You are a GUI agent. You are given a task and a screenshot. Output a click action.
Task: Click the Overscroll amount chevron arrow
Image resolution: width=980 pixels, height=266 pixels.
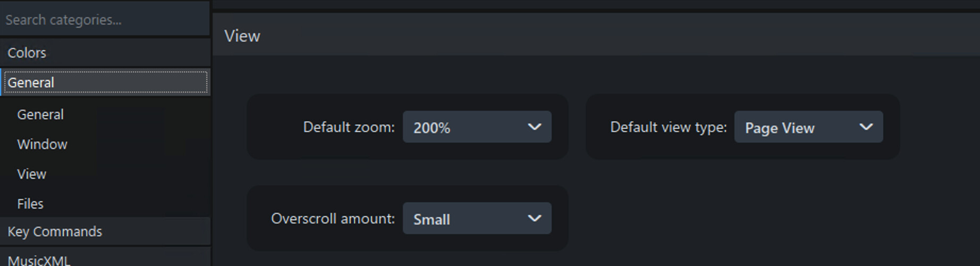[534, 218]
